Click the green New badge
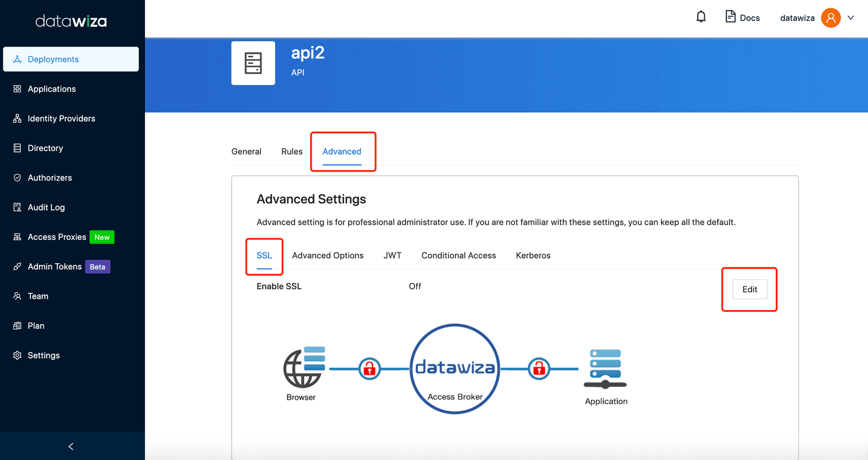Screen dimensions: 868x460 coord(102,237)
